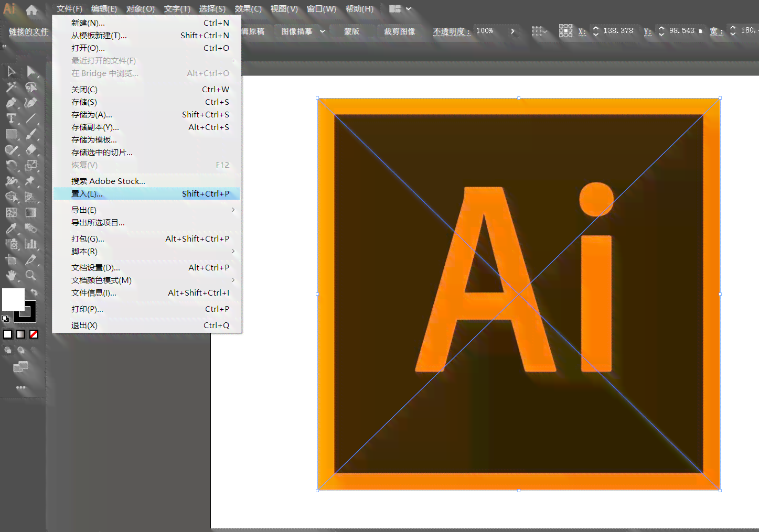Choose the Zoom magnifier tool

point(31,275)
